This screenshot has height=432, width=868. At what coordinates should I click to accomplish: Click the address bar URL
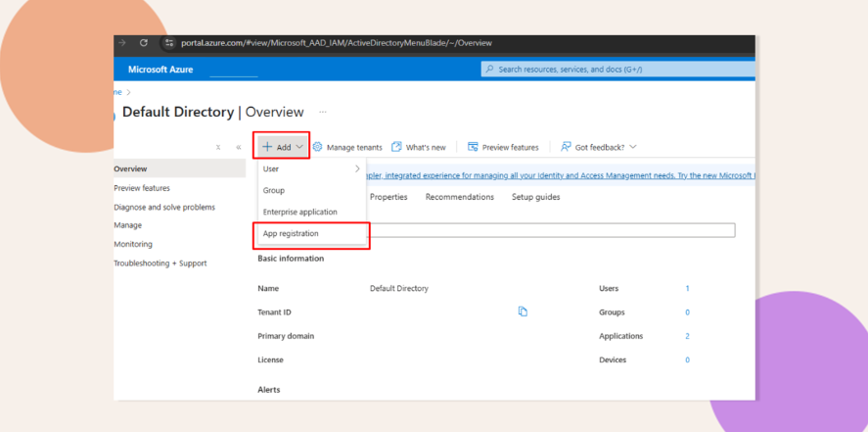coord(336,43)
